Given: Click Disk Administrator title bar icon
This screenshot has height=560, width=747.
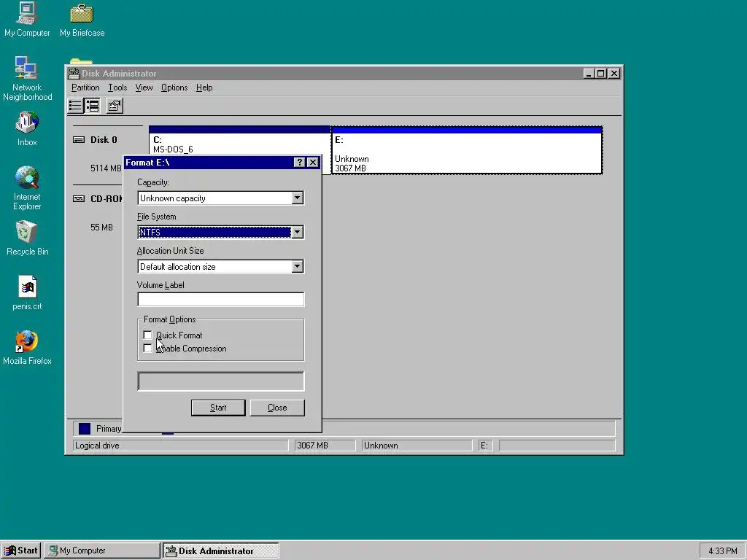Looking at the screenshot, I should (74, 74).
